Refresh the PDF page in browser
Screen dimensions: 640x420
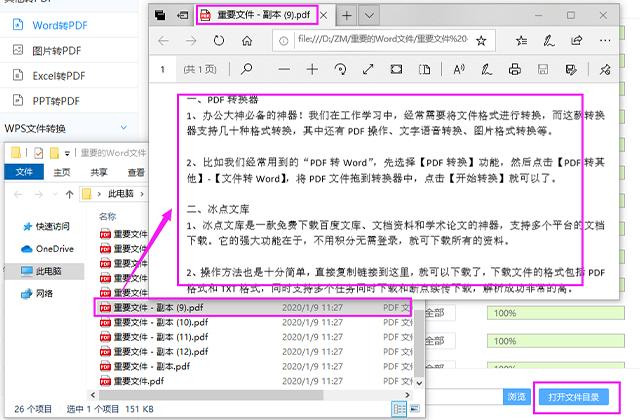coord(219,41)
